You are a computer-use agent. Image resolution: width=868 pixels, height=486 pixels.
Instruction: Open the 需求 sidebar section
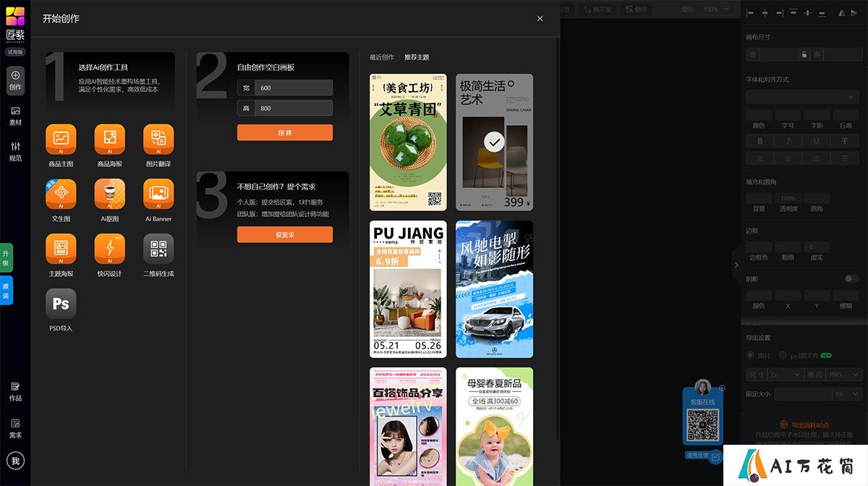pos(15,429)
